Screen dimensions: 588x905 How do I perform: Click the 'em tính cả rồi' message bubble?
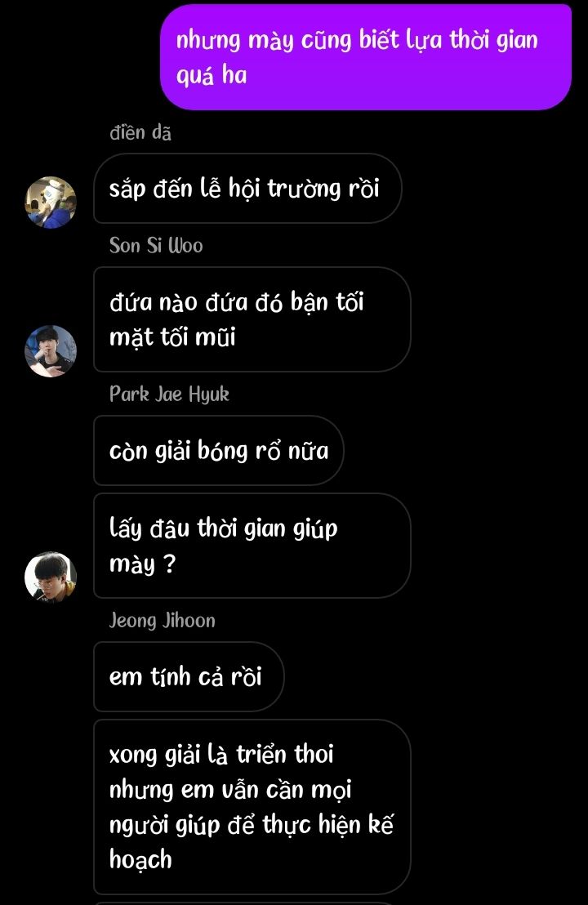point(189,676)
